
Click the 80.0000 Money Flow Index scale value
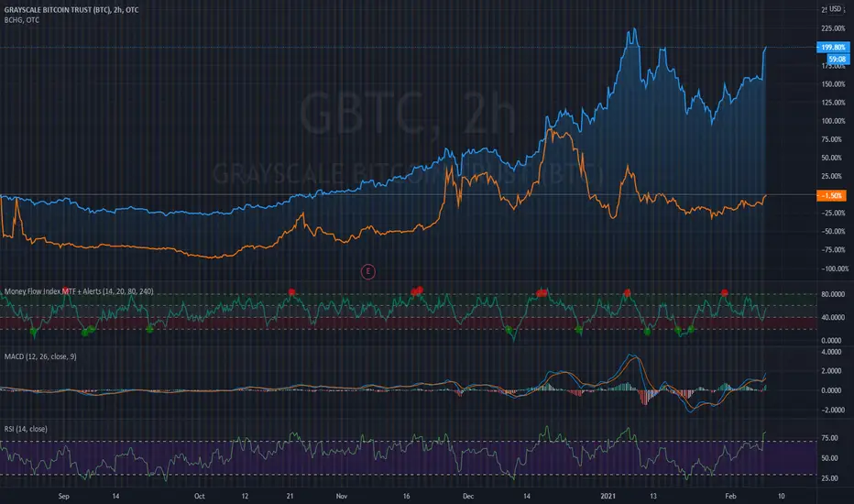point(833,294)
